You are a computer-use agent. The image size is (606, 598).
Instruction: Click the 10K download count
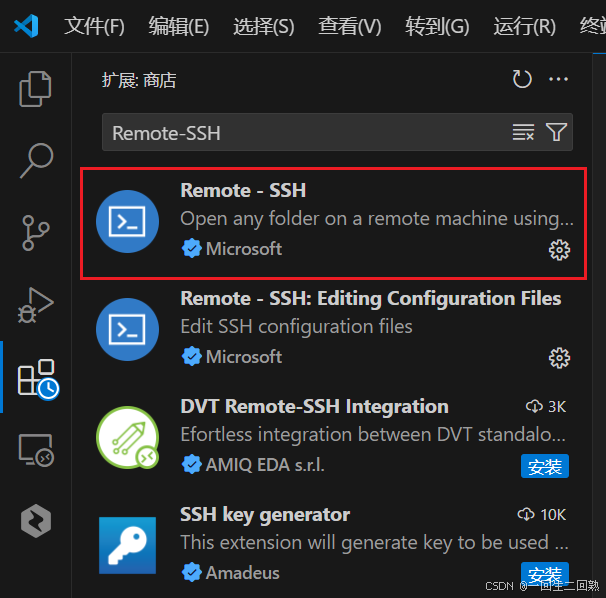[541, 515]
